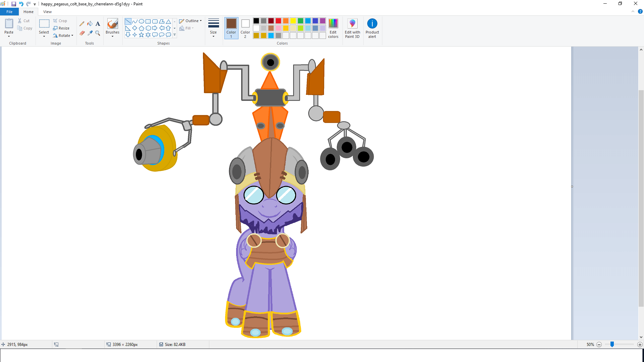The height and width of the screenshot is (362, 644).
Task: Pick the purple color swatch
Action: 323,21
